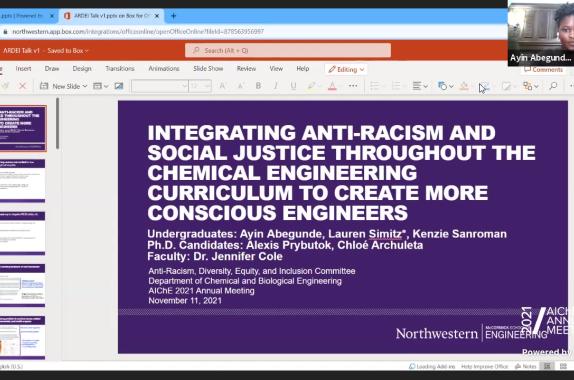Open the Arrange dropdown
574x380 pixels.
pos(530,86)
